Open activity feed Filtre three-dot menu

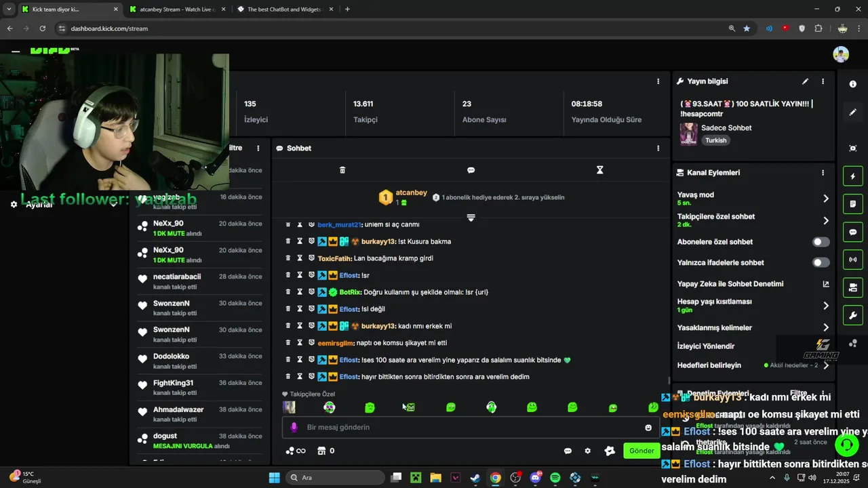tap(258, 148)
